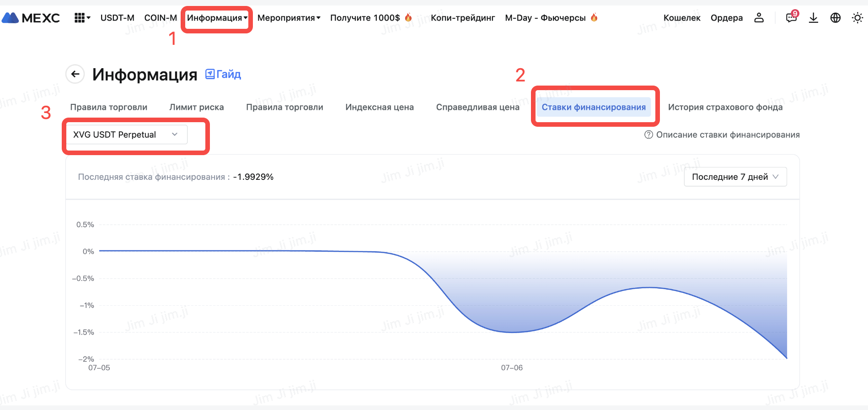Open the globe language selector icon
Viewport: 868px width, 410px height.
coord(835,18)
